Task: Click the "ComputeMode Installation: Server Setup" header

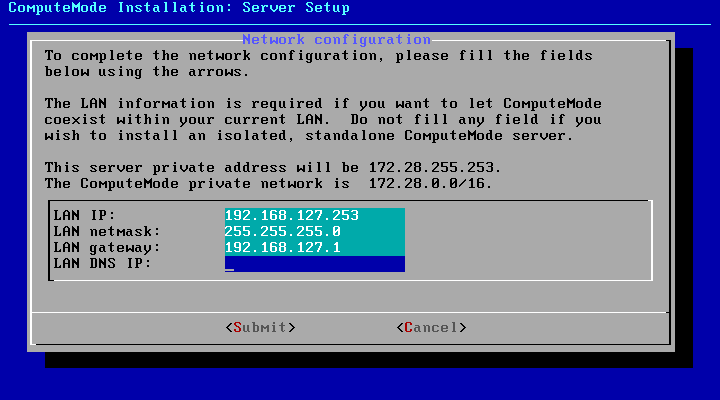Action: (179, 8)
